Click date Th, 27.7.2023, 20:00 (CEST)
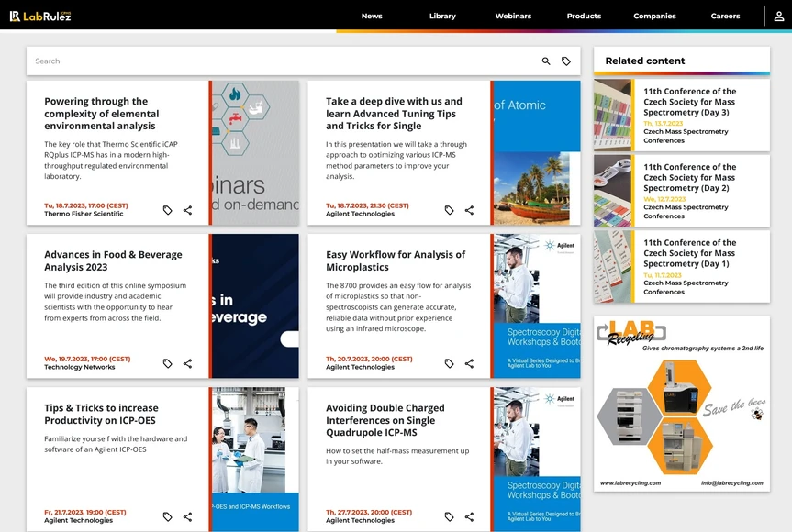This screenshot has width=792, height=532. point(369,513)
